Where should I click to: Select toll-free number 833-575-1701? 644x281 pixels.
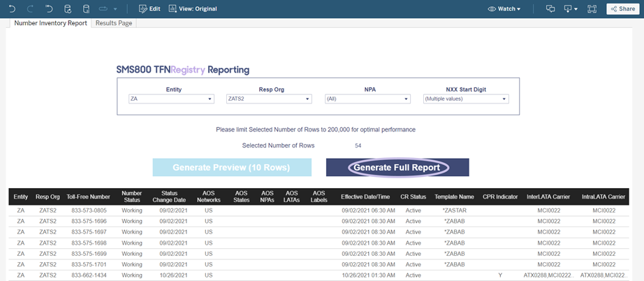tap(88, 264)
